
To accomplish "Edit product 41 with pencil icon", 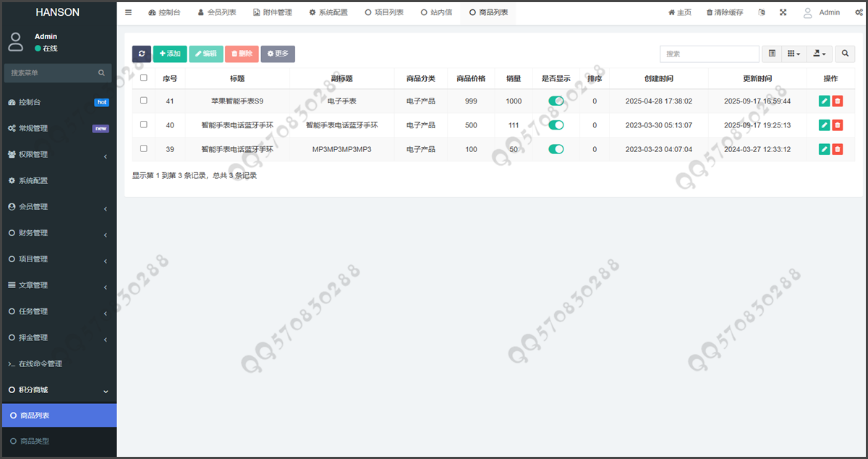I will pos(824,101).
